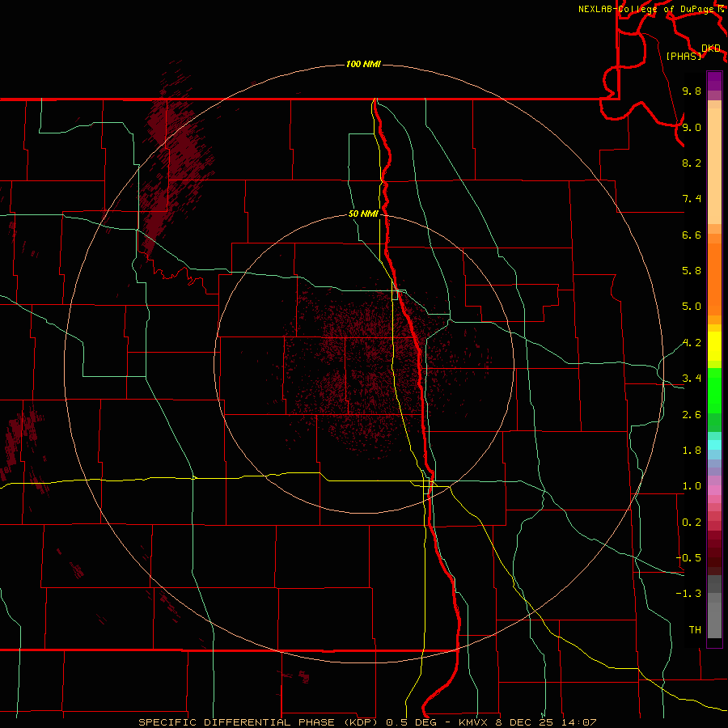Pick the bright green swatch beside 3.4
The image size is (728, 728).
[714, 390]
